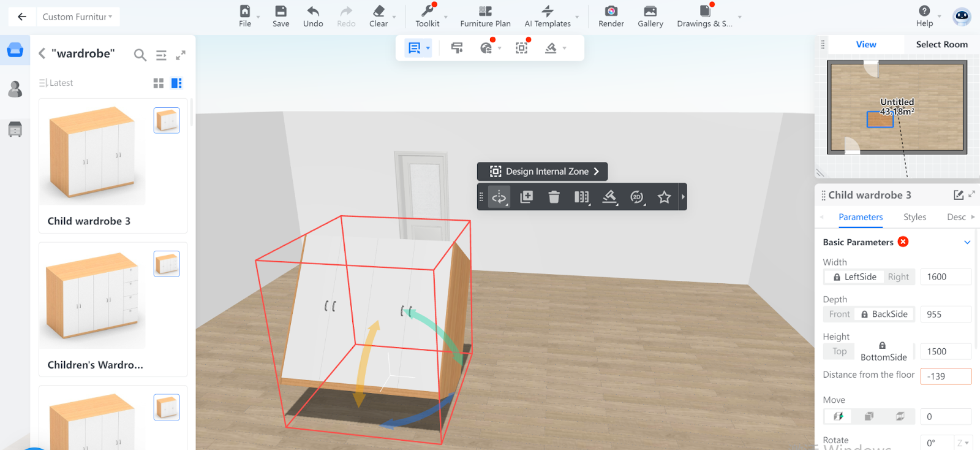This screenshot has height=450, width=980.
Task: Set height anchor to Top
Action: click(839, 351)
